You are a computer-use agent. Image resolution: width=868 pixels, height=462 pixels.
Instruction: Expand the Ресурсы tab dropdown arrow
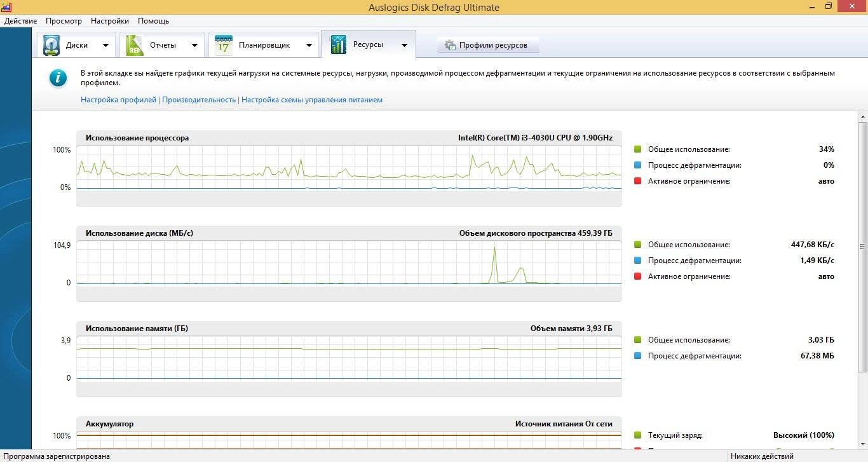404,45
